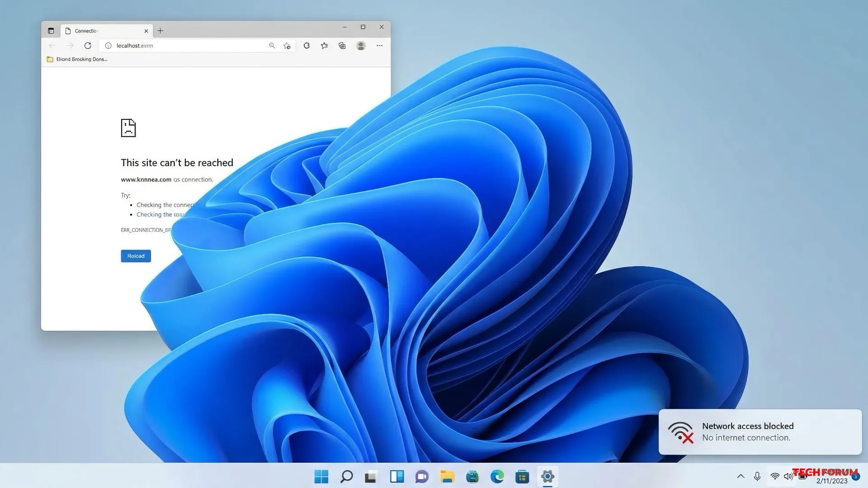Open a new browser tab

coord(160,31)
